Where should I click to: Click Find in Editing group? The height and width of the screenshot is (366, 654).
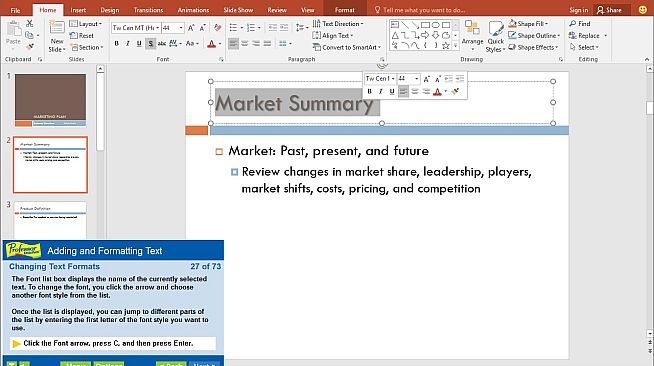[x=580, y=24]
